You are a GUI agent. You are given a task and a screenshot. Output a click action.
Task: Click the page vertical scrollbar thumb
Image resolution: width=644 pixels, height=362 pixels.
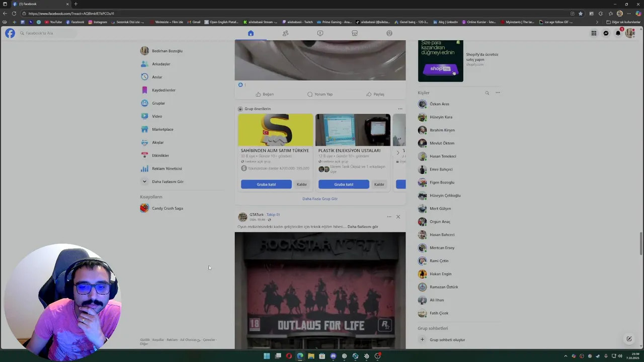coord(640,244)
